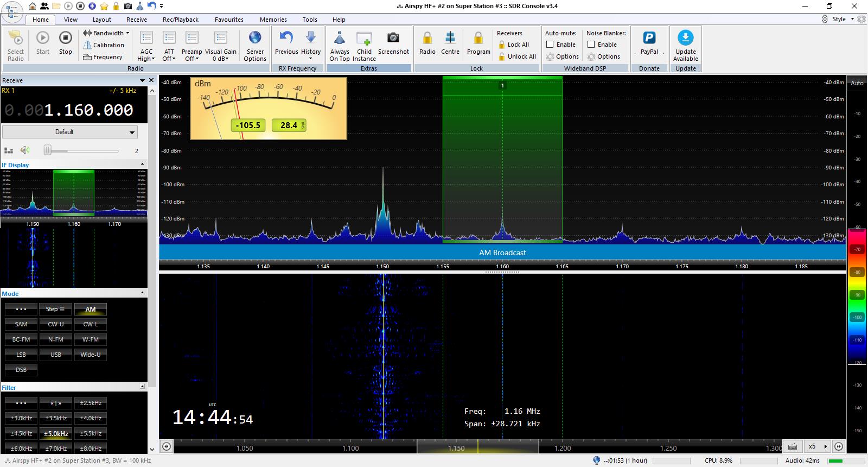Select W-FM mode

point(91,339)
